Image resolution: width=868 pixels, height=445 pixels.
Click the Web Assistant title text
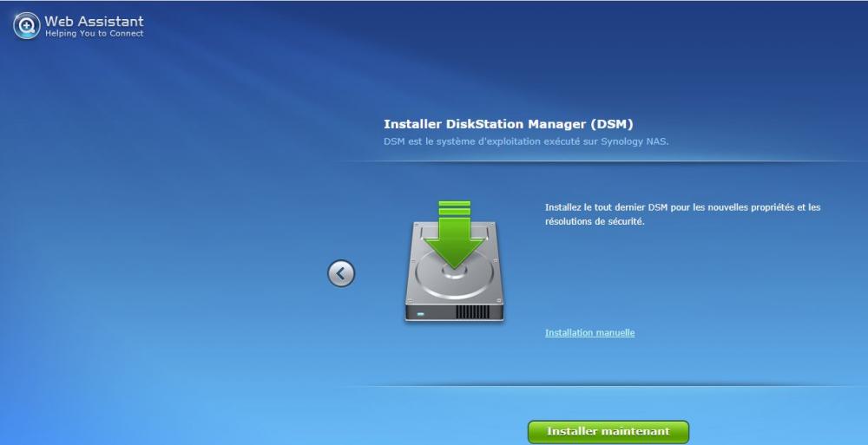pyautogui.click(x=94, y=21)
